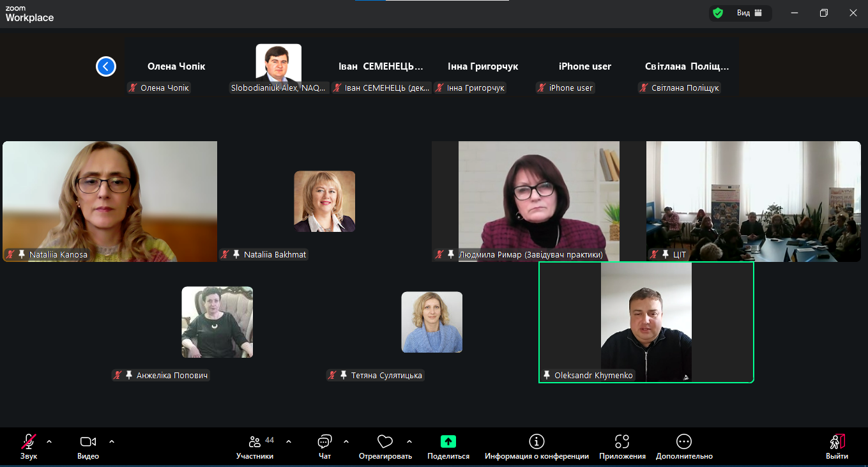Select the ЦІТ conference room video tile
Screen dimensions: 868x467
pos(753,201)
